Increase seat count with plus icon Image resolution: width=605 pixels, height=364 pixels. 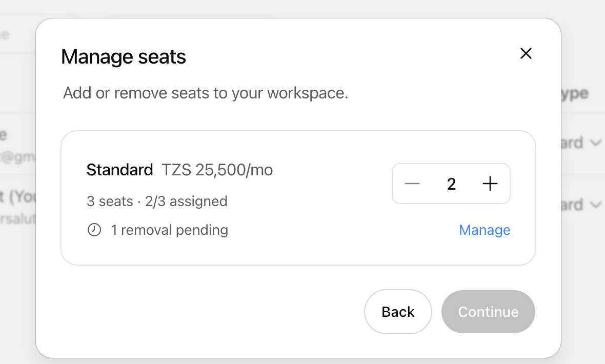pos(490,184)
